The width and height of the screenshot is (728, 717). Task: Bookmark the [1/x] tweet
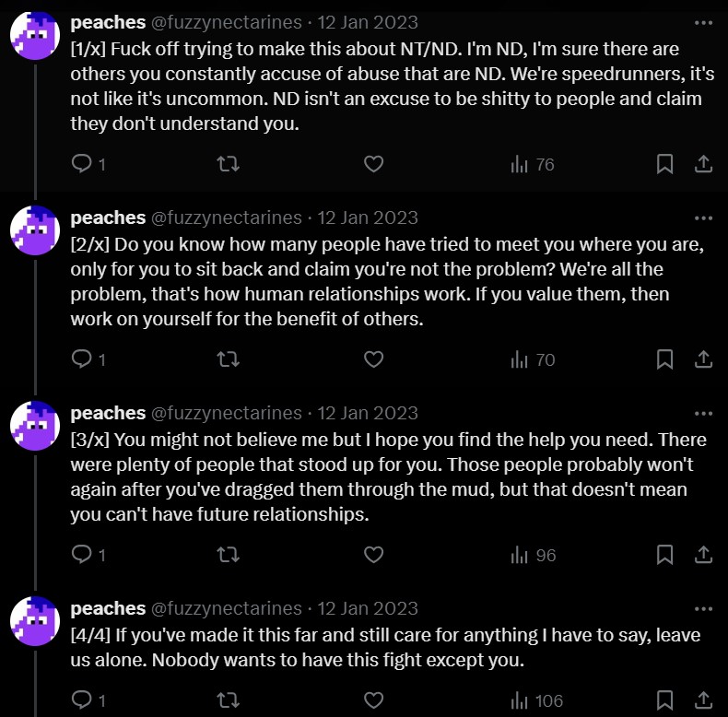664,164
